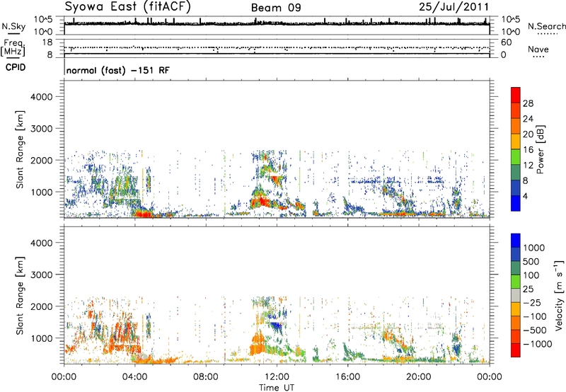Click the Slant Range label of power panel
The image size is (566, 392).
pyautogui.click(x=20, y=149)
